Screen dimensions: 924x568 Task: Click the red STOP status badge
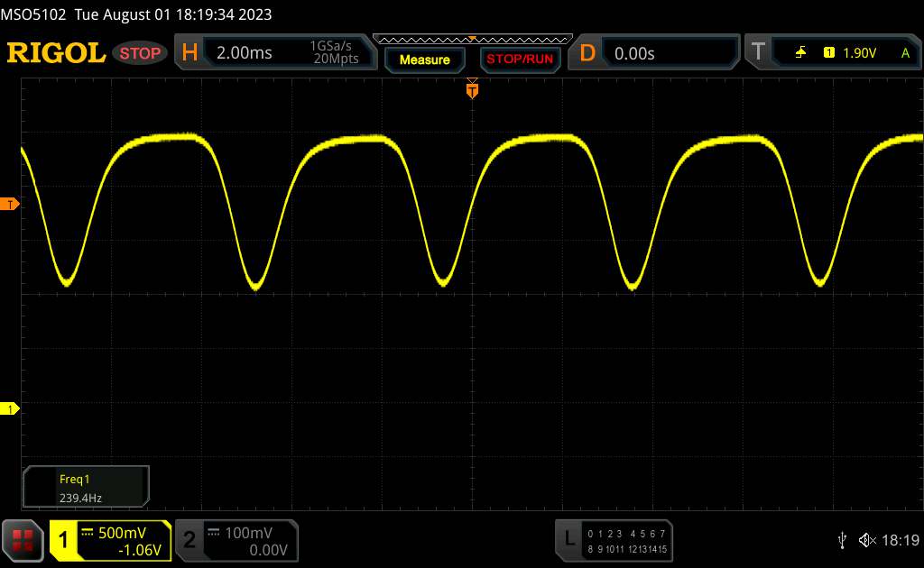(x=141, y=53)
